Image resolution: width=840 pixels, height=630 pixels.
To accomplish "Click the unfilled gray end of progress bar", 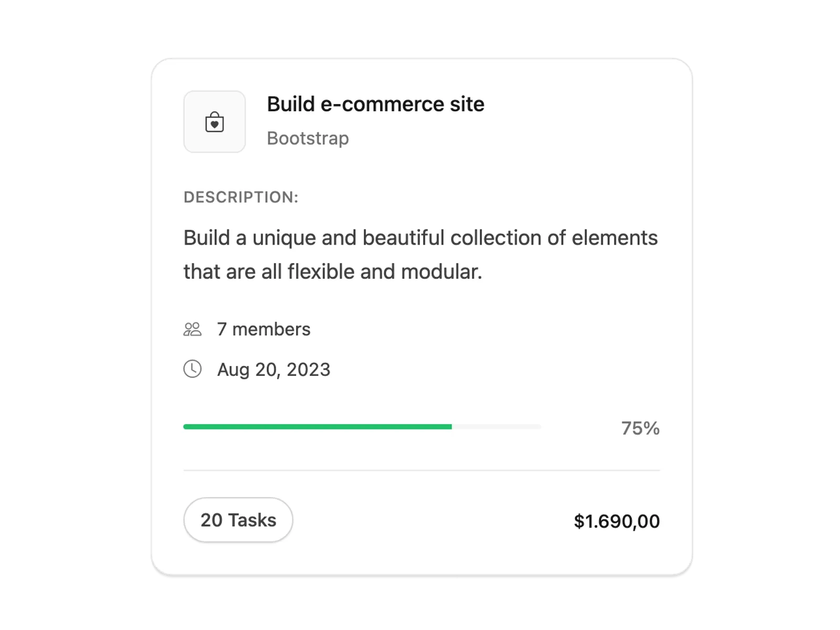I will click(496, 427).
